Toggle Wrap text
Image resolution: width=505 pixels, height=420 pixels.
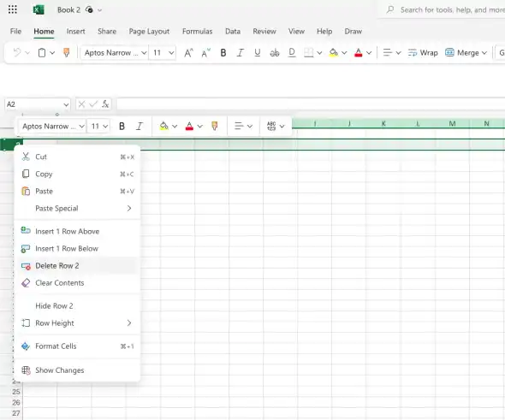(x=423, y=53)
